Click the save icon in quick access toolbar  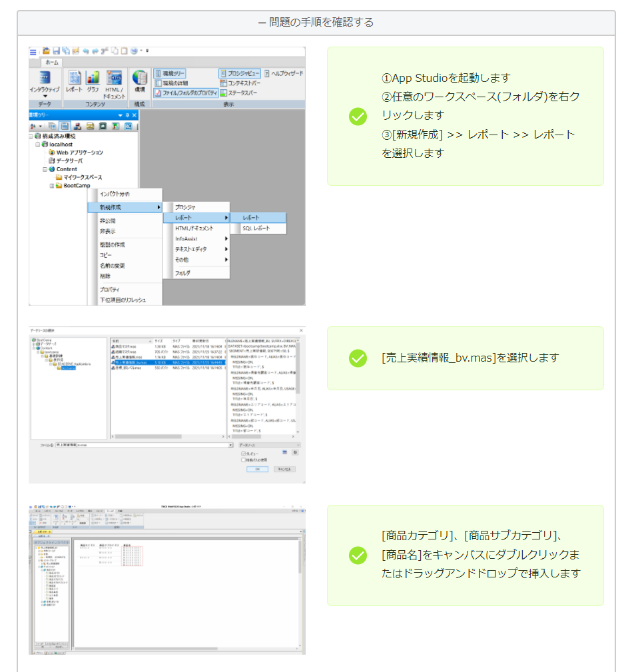click(x=57, y=51)
